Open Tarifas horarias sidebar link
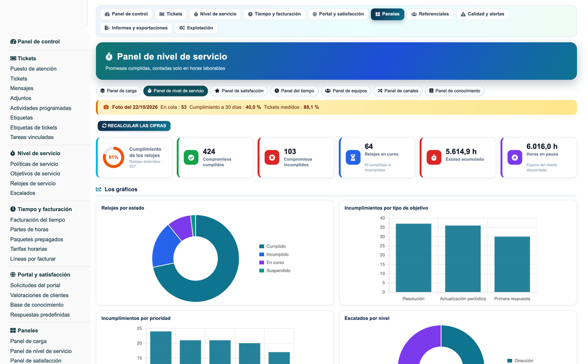Screen dimensions: 588x364 [29, 249]
